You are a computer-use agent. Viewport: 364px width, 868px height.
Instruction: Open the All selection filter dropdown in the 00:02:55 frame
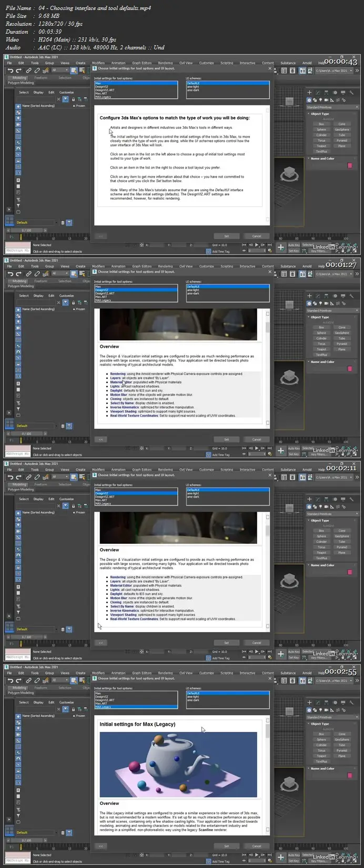click(x=61, y=680)
